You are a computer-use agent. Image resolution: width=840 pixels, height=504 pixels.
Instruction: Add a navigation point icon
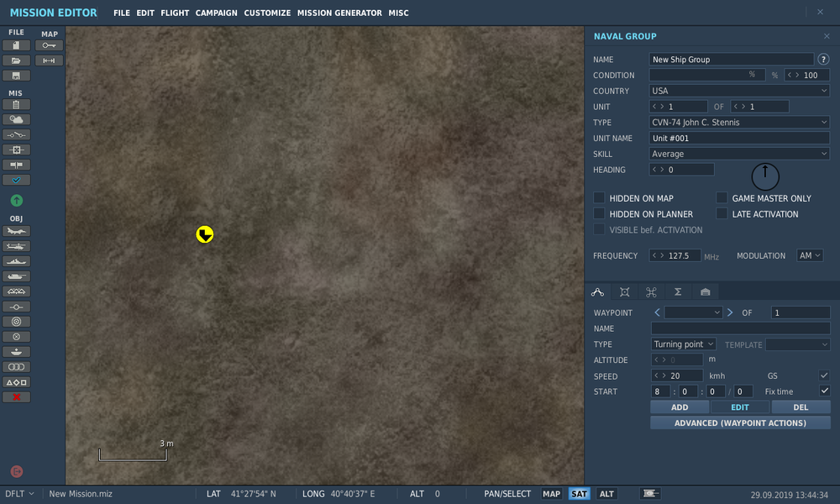pos(16,307)
